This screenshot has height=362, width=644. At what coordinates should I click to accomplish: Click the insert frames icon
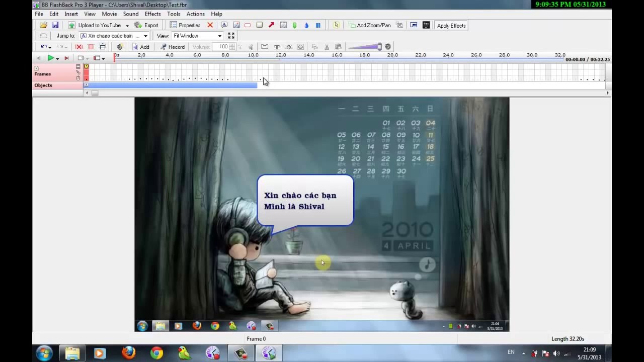tap(103, 47)
